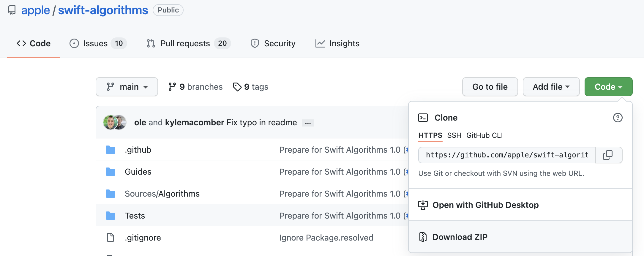Toggle the green Code dropdown button

pos(608,87)
